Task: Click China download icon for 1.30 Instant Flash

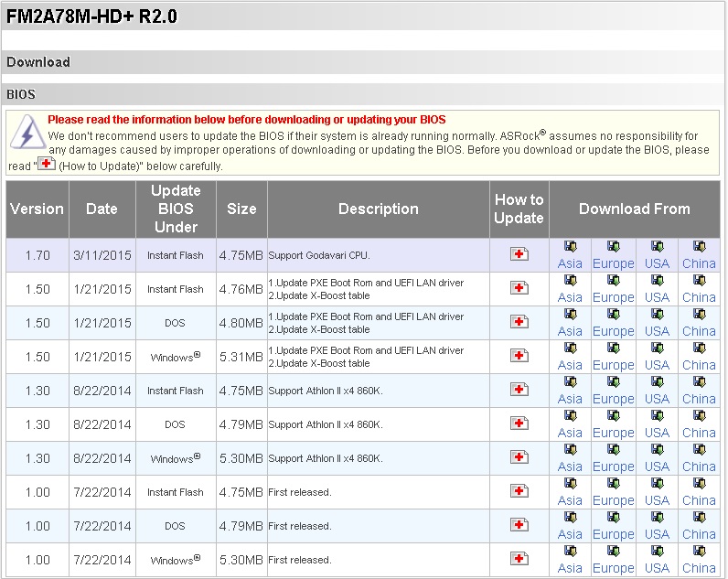Action: coord(700,382)
